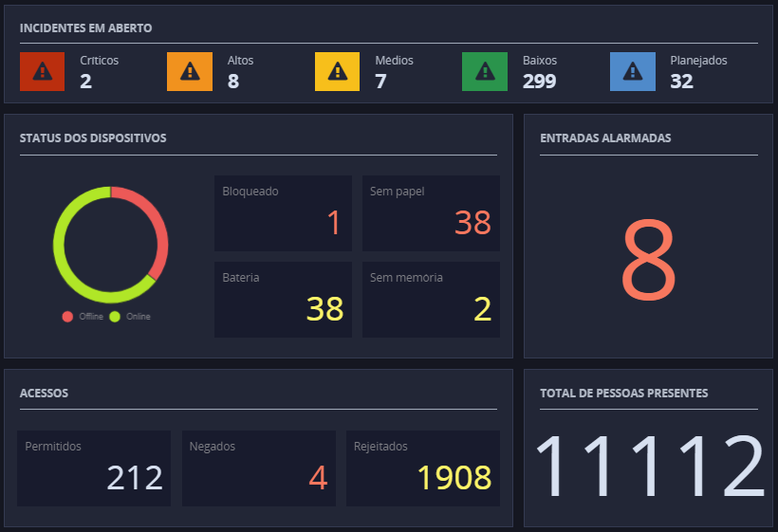
Task: Click the Acessos heading
Action: 44,393
